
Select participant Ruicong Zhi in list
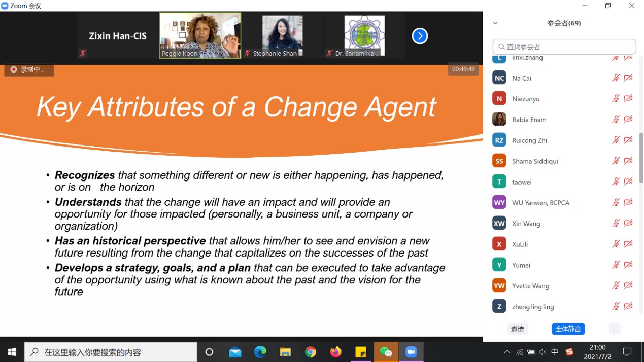[529, 140]
